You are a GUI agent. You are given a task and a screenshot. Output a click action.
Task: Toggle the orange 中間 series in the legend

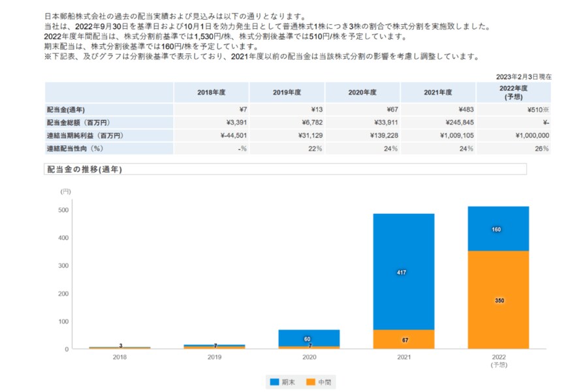[324, 382]
